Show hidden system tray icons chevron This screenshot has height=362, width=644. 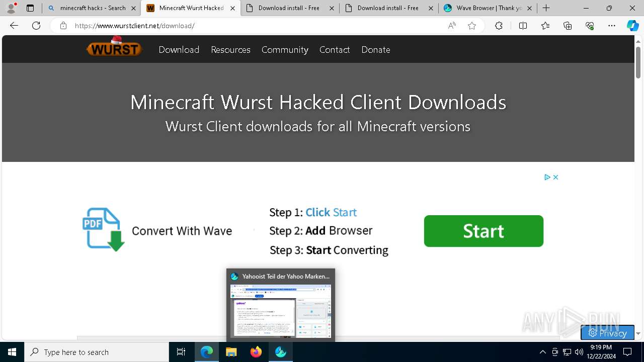(x=542, y=352)
